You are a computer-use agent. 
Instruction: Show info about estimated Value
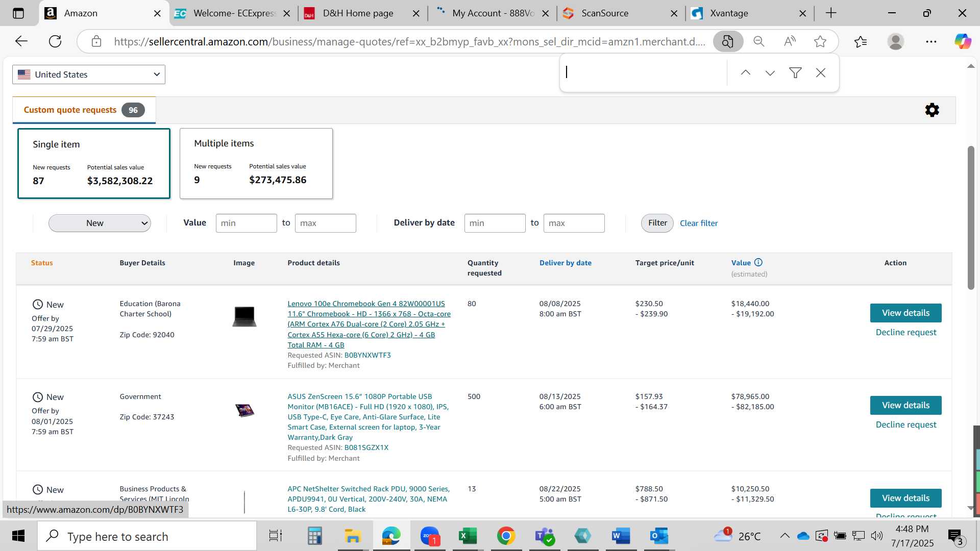[x=758, y=262]
